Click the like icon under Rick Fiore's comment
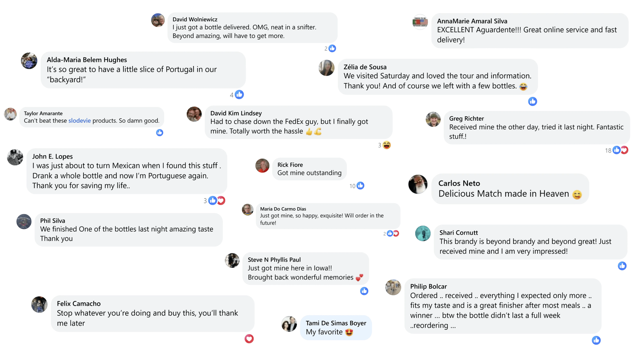 click(360, 186)
